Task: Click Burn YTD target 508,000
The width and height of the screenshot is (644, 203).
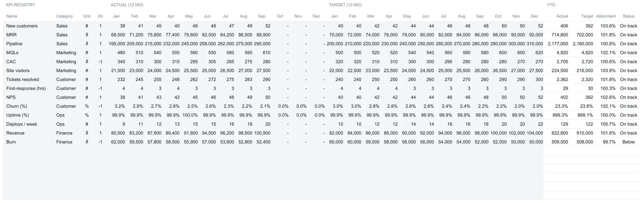Action: pos(584,142)
